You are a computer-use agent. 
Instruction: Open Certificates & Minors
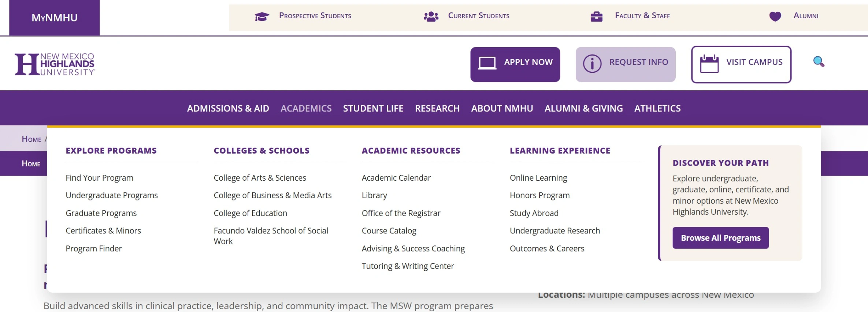[103, 231]
